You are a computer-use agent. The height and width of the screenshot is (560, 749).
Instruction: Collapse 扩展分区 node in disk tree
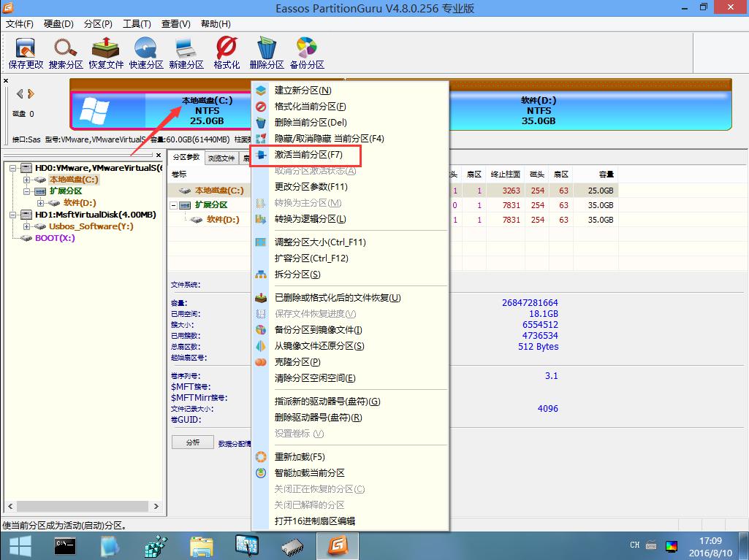tap(27, 191)
